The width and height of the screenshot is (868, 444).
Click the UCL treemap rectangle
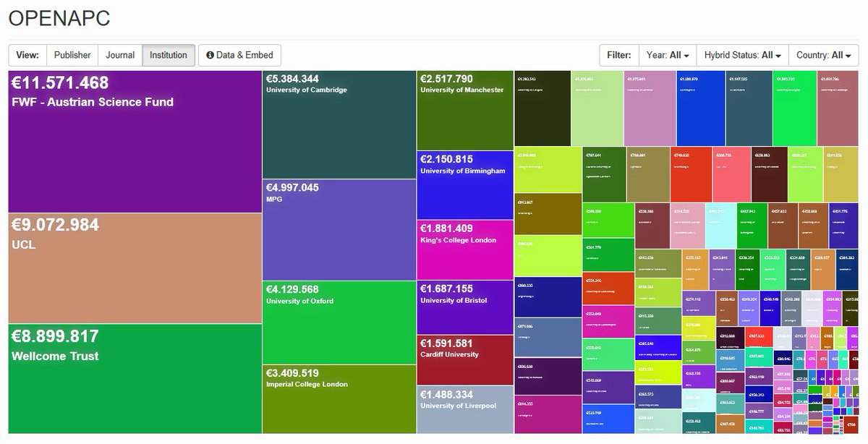(134, 268)
